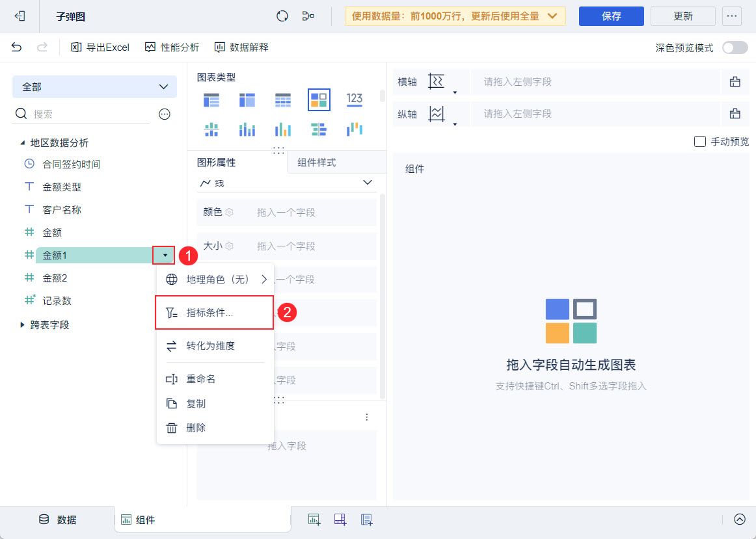The image size is (756, 539).
Task: Click the 横轴 axis swap icon
Action: click(437, 81)
